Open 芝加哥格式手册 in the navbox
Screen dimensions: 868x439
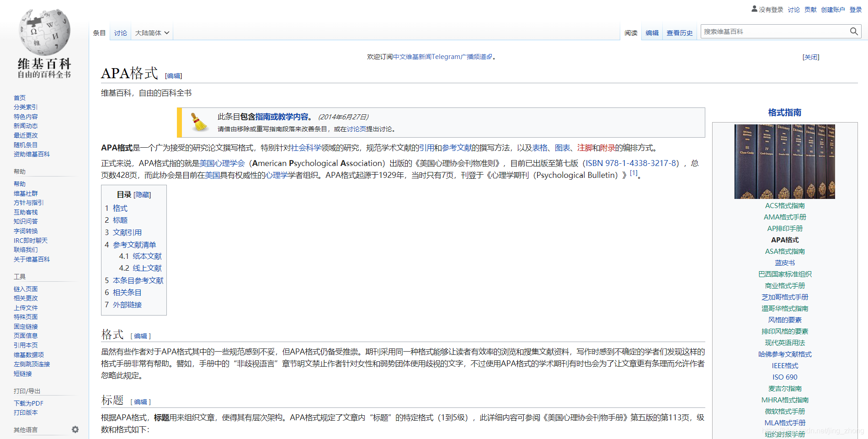pyautogui.click(x=785, y=297)
